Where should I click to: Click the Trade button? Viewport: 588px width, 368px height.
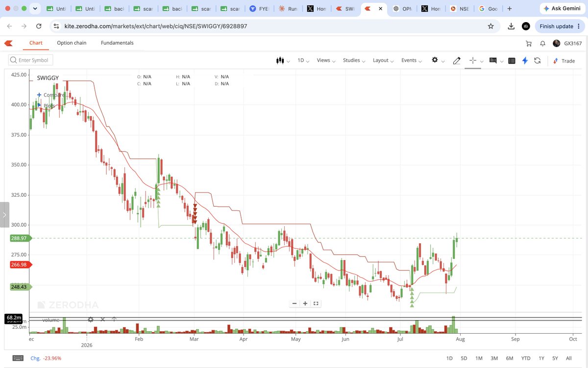click(x=564, y=61)
